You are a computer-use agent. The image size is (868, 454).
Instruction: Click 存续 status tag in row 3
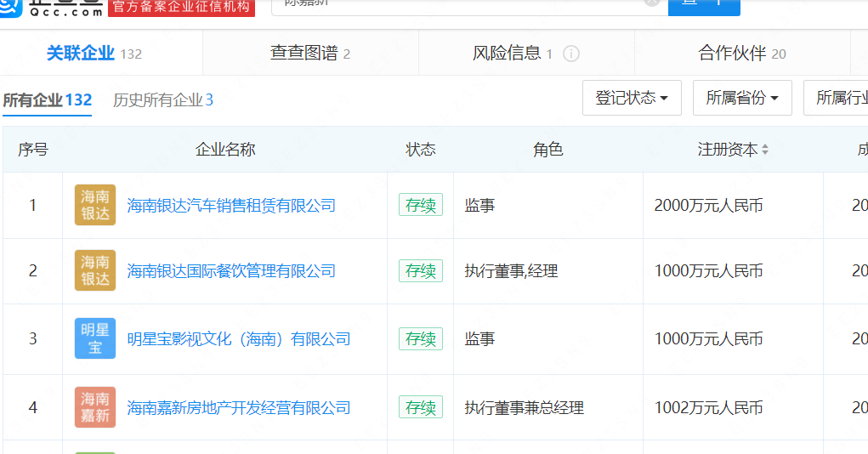pos(421,338)
